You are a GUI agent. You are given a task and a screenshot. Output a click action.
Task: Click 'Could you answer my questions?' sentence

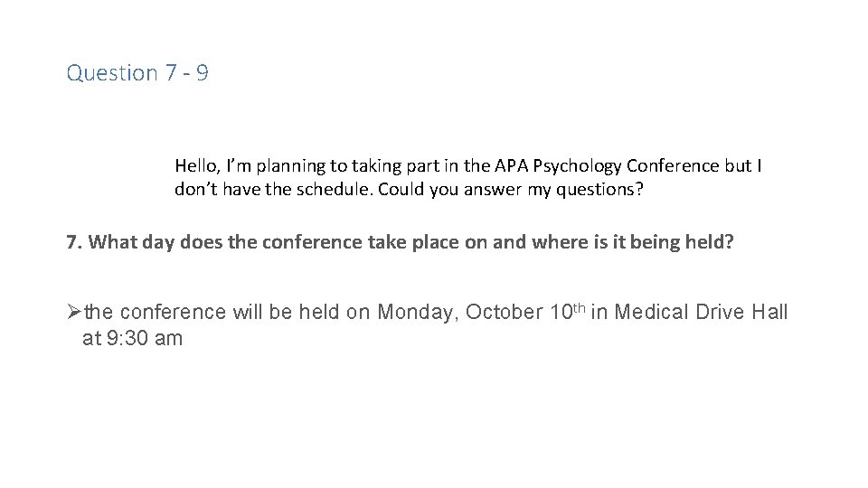tap(510, 190)
